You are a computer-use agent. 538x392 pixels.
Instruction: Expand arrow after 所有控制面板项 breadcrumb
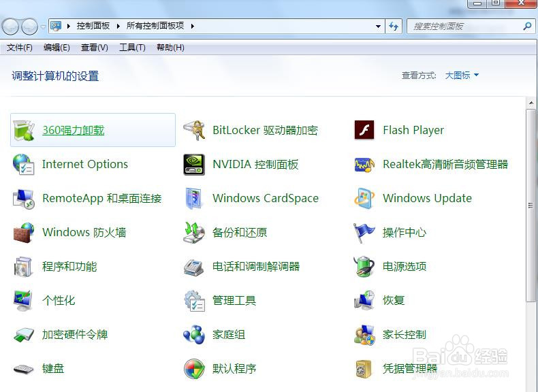[x=193, y=26]
